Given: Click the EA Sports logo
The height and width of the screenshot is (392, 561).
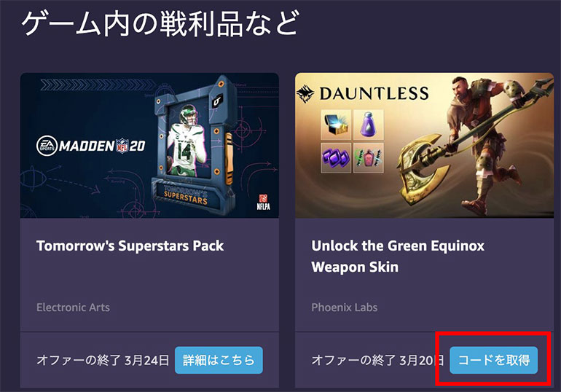Looking at the screenshot, I should coord(47,146).
